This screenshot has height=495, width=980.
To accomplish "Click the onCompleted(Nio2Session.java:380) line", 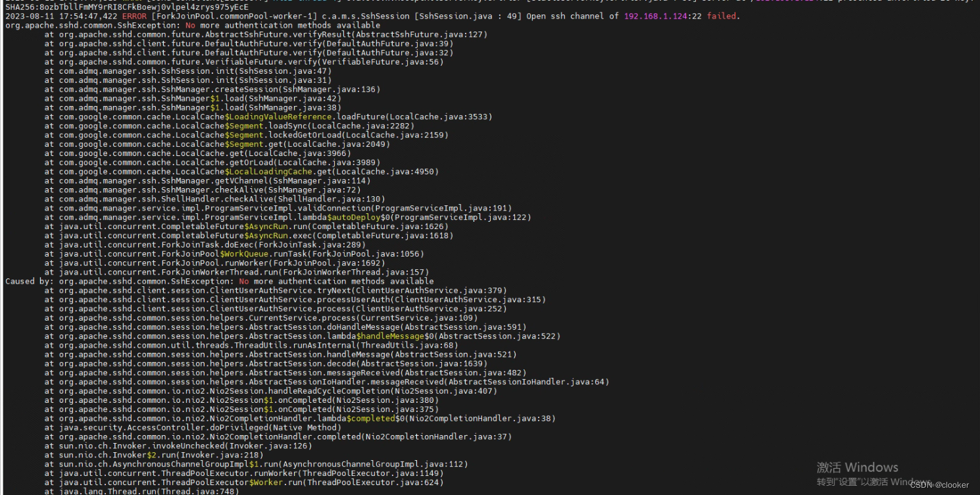I will (x=242, y=400).
